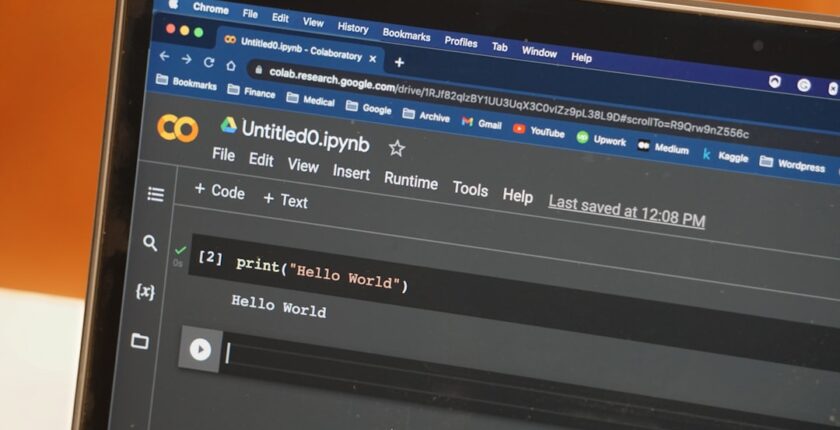
Task: Run the empty code cell
Action: click(200, 350)
